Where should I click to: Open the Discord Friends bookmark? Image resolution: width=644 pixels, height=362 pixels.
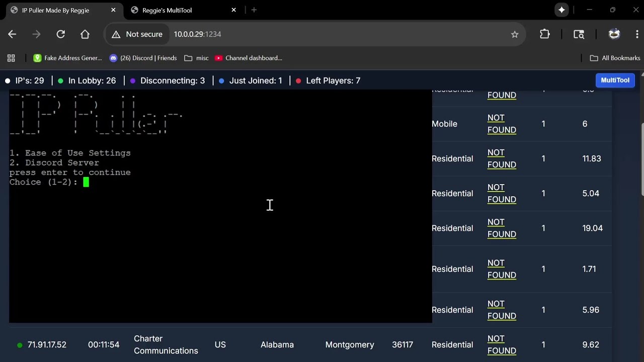[143, 58]
